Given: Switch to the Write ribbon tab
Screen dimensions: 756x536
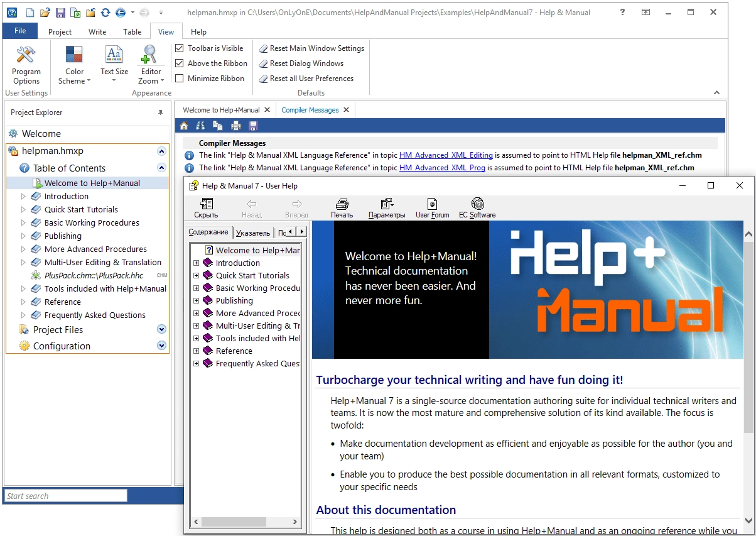Looking at the screenshot, I should (97, 31).
